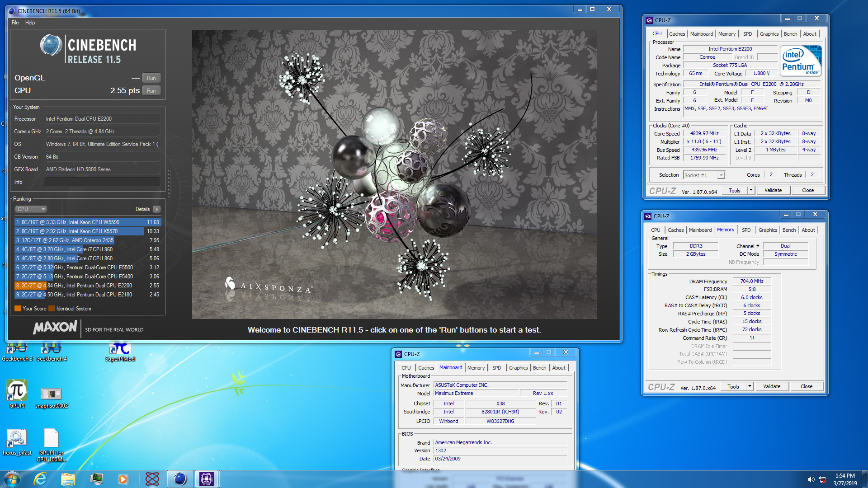The height and width of the screenshot is (488, 868).
Task: Click the Intel Pentium inside logo
Action: pyautogui.click(x=801, y=61)
